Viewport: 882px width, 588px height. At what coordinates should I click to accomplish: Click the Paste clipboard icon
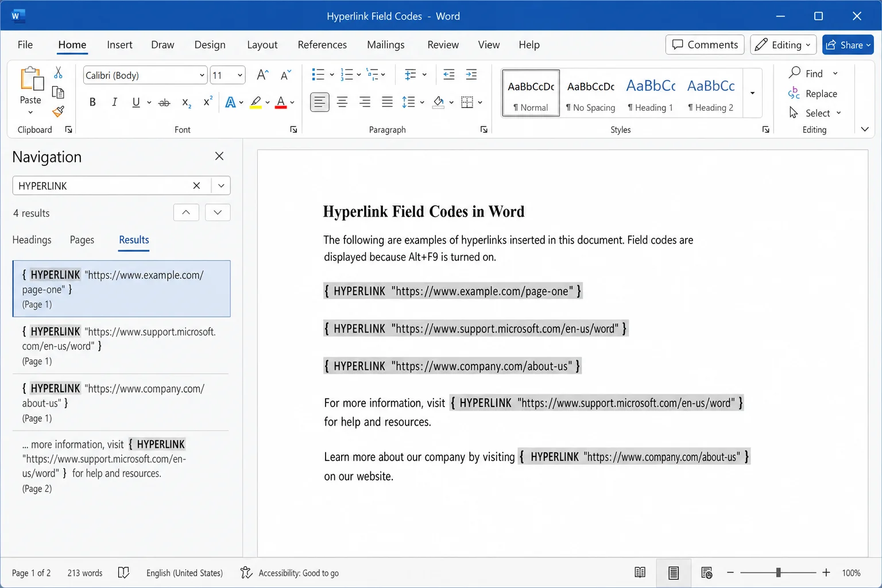32,79
